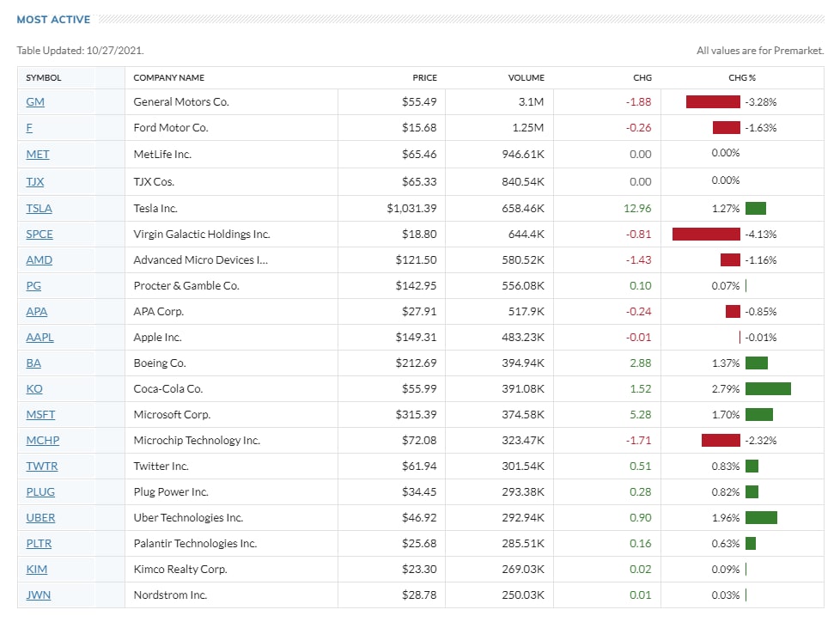
Task: Select the Virgin Galactic Holdings Inc. name
Action: pos(202,235)
